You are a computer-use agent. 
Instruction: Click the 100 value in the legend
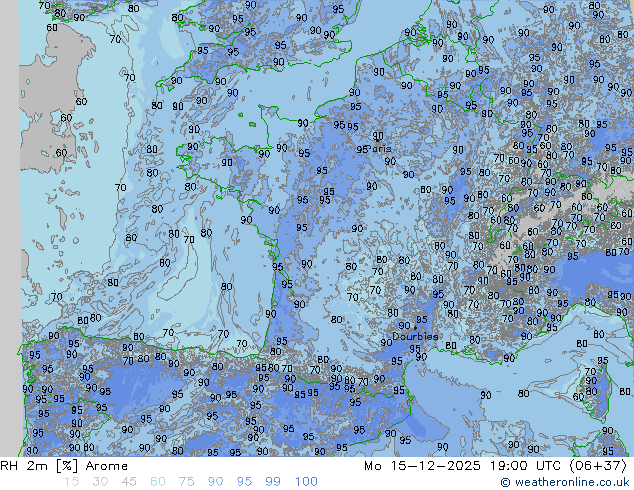306,482
